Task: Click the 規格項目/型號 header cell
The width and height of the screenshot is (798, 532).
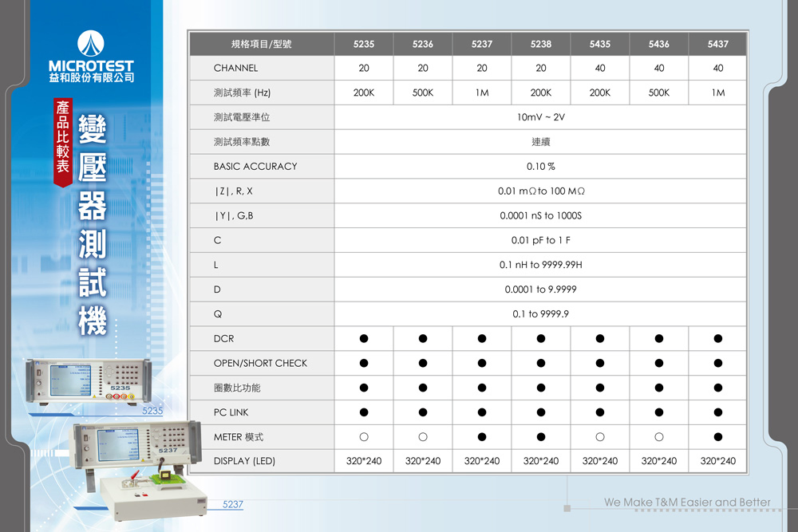Action: (262, 44)
